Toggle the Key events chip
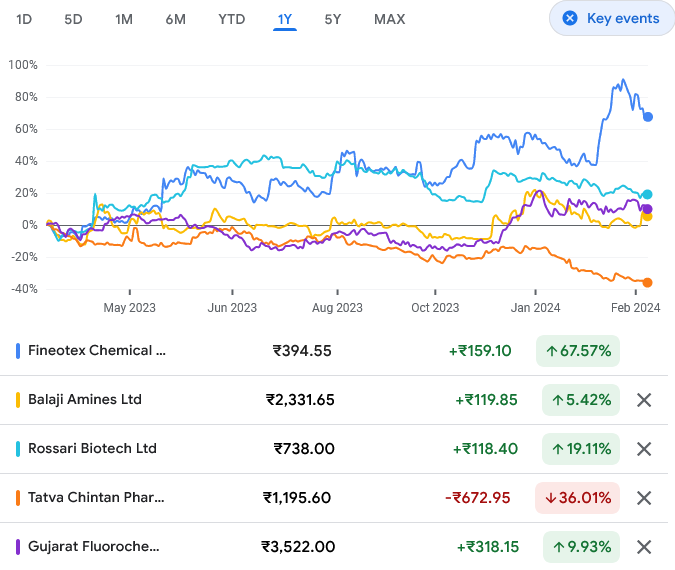The height and width of the screenshot is (570, 675). [x=612, y=19]
